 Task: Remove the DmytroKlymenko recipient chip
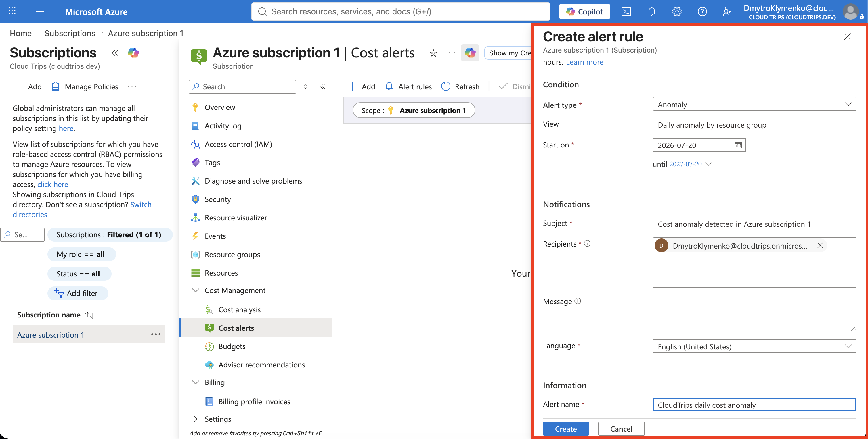tap(820, 245)
